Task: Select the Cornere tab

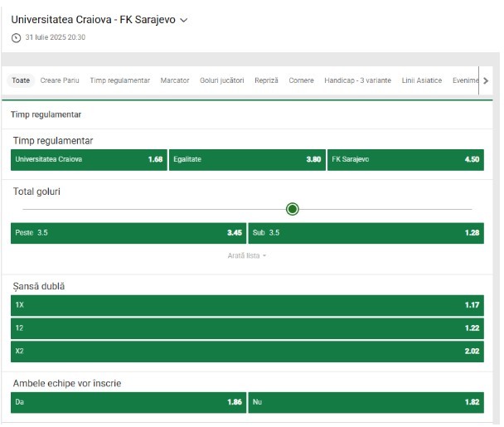Action: pyautogui.click(x=301, y=80)
